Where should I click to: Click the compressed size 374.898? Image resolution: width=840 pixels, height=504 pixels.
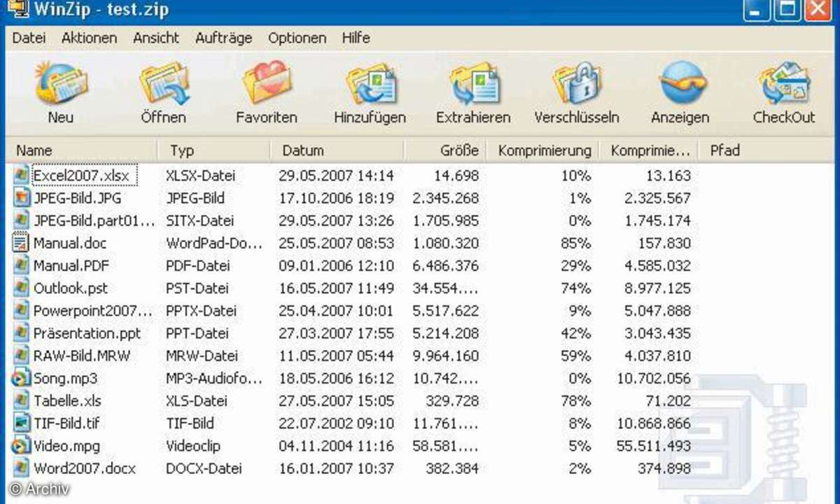point(663,468)
